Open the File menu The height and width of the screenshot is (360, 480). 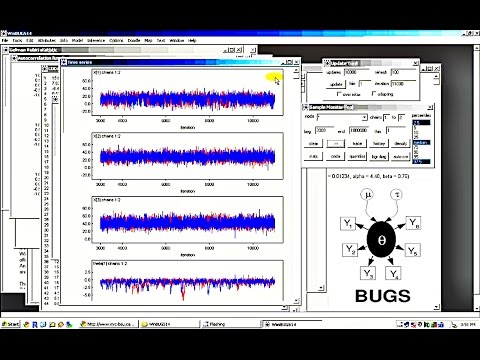5,40
